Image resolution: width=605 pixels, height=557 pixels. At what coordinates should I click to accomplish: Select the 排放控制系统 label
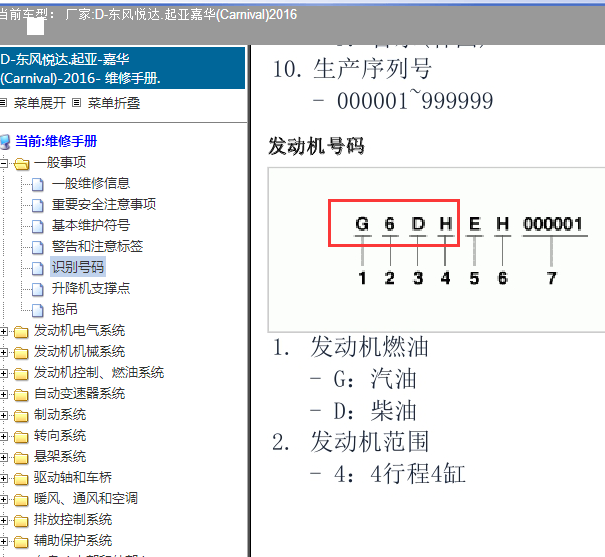pyautogui.click(x=73, y=520)
